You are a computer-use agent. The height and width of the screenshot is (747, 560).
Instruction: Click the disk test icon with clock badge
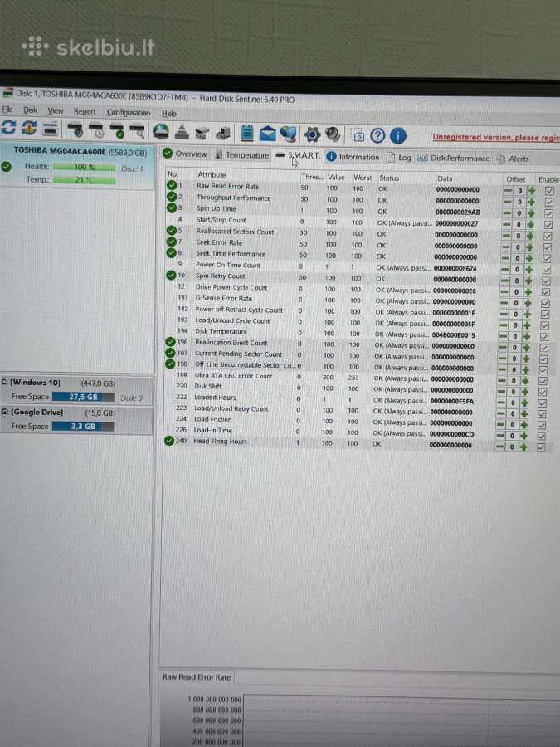(x=95, y=130)
